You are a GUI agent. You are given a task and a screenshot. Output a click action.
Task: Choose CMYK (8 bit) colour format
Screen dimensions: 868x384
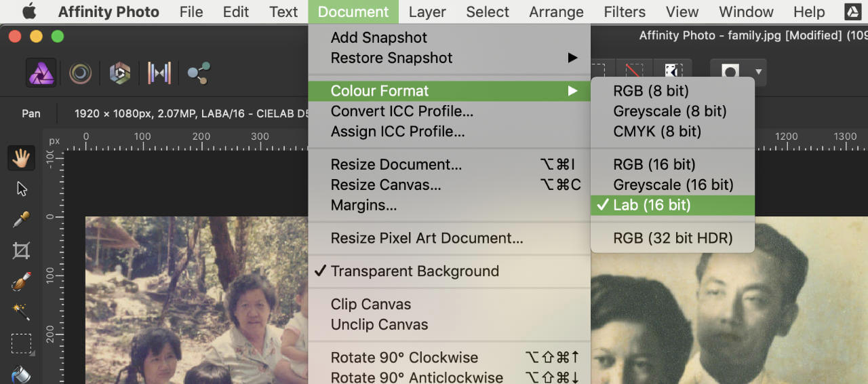click(672, 132)
